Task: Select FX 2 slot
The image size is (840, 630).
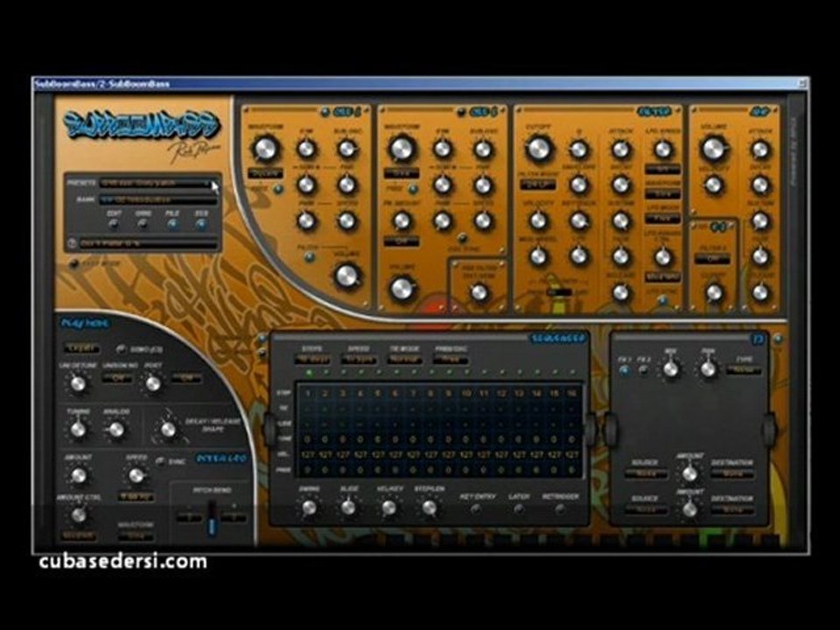Action: click(x=643, y=370)
